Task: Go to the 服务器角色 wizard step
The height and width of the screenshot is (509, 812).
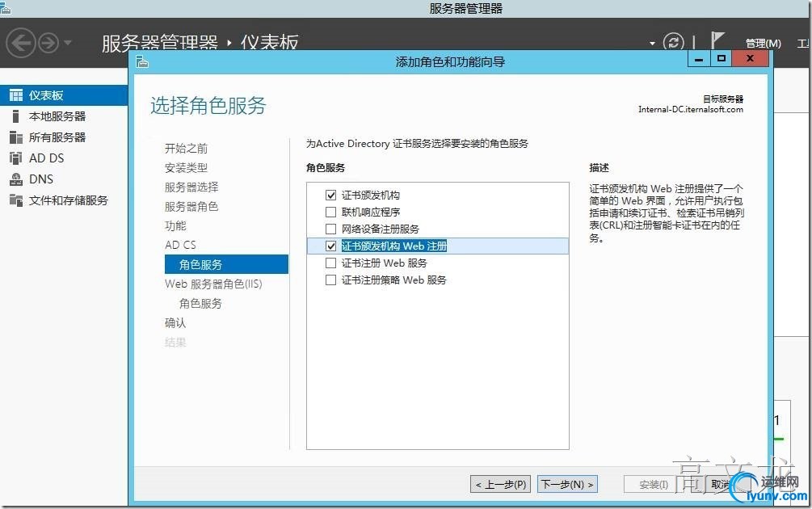Action: point(191,207)
